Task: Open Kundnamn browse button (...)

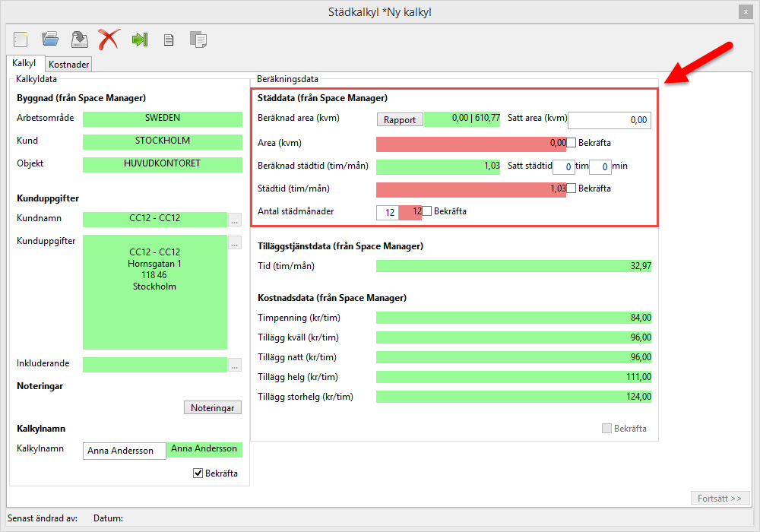Action: coord(235,220)
